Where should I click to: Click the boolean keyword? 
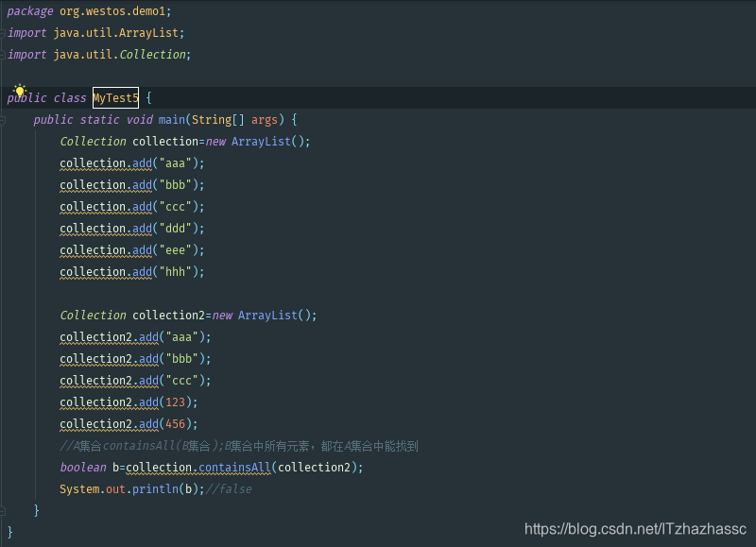83,468
